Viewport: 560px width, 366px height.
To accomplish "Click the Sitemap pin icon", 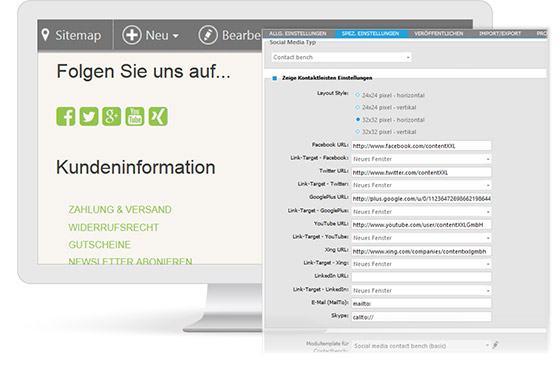I will (x=45, y=35).
